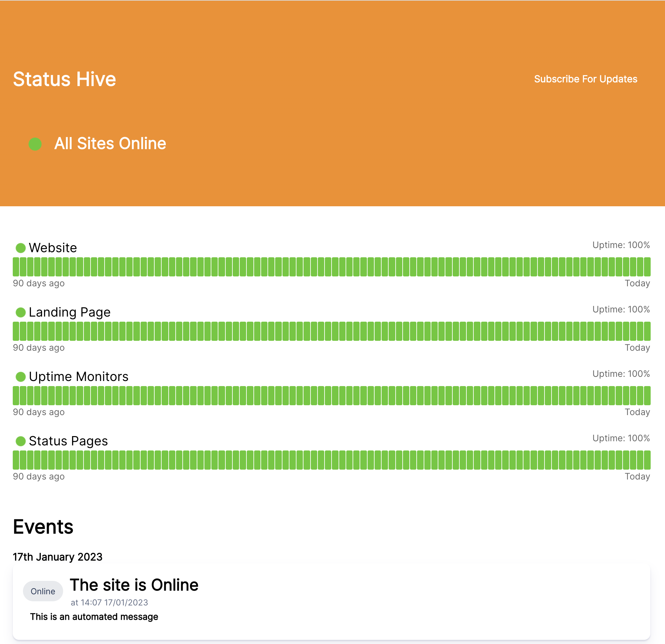665x644 pixels.
Task: Click the oldest bar in the Landing Page chart
Action: point(16,331)
